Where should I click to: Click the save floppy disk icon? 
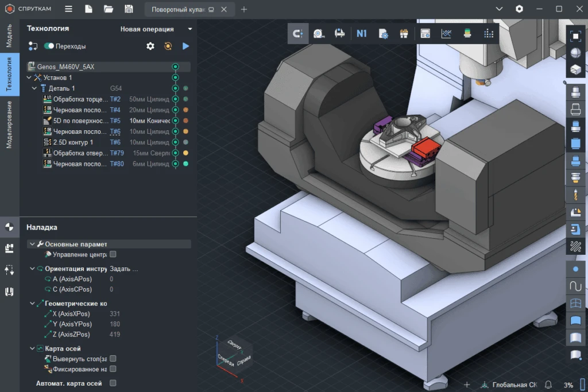tap(129, 9)
